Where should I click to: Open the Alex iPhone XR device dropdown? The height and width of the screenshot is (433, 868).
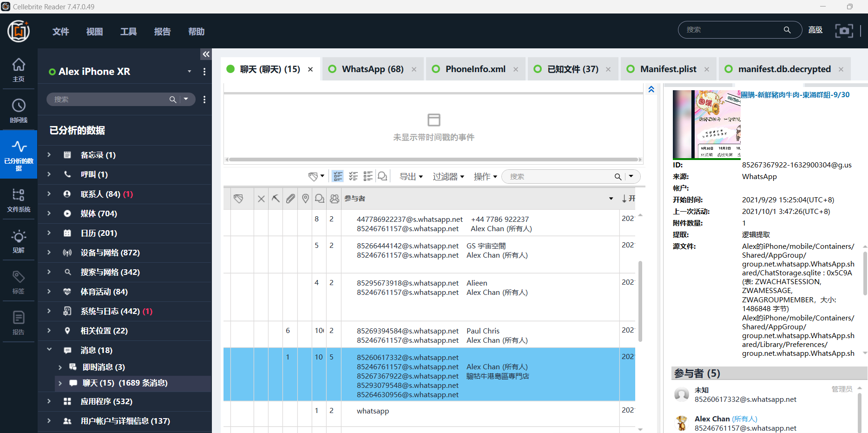190,72
